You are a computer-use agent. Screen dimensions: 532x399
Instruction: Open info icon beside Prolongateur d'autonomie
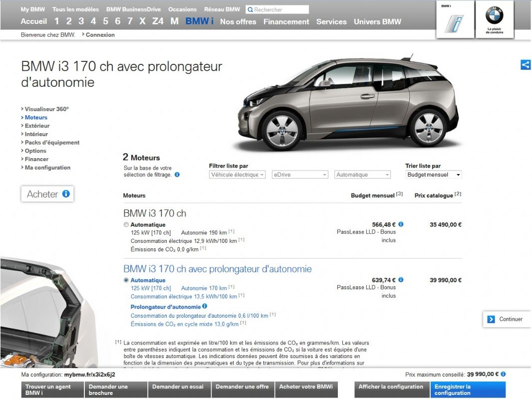(205, 306)
